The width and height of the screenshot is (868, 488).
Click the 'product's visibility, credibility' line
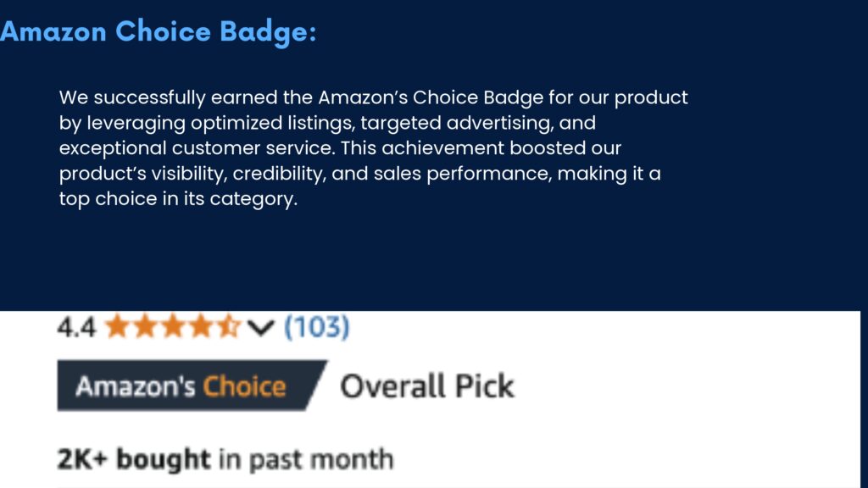pyautogui.click(x=359, y=174)
